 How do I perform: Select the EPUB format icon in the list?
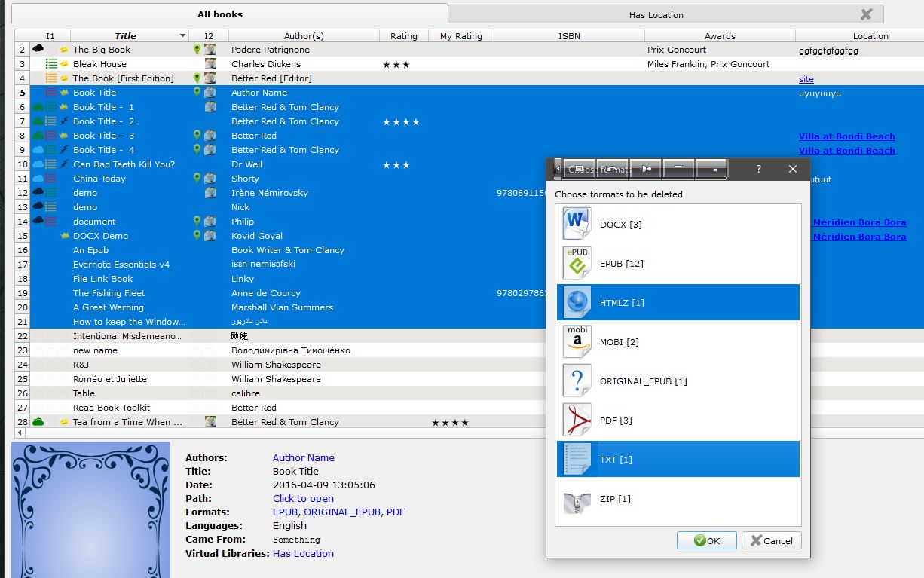[577, 263]
